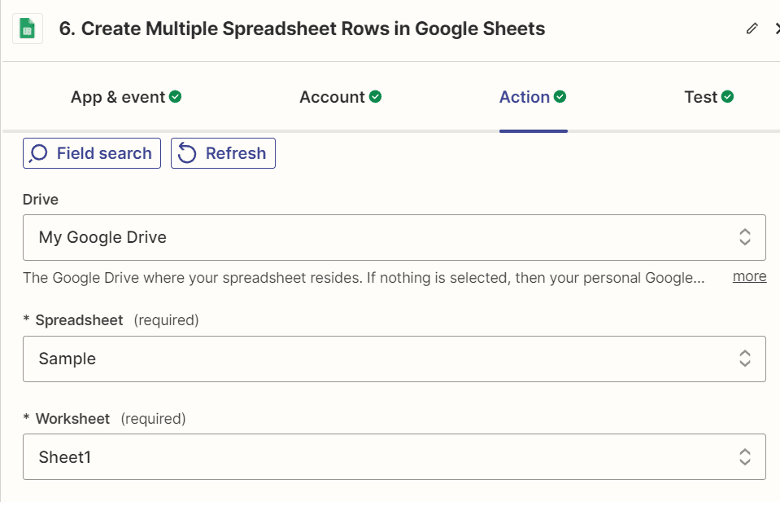Image resolution: width=780 pixels, height=505 pixels.
Task: Open the App & event tab
Action: click(x=126, y=97)
